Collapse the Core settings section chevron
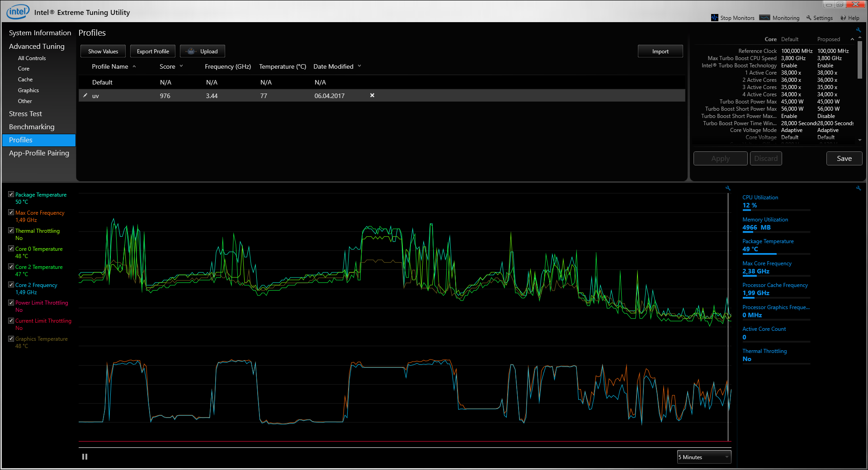 point(852,39)
